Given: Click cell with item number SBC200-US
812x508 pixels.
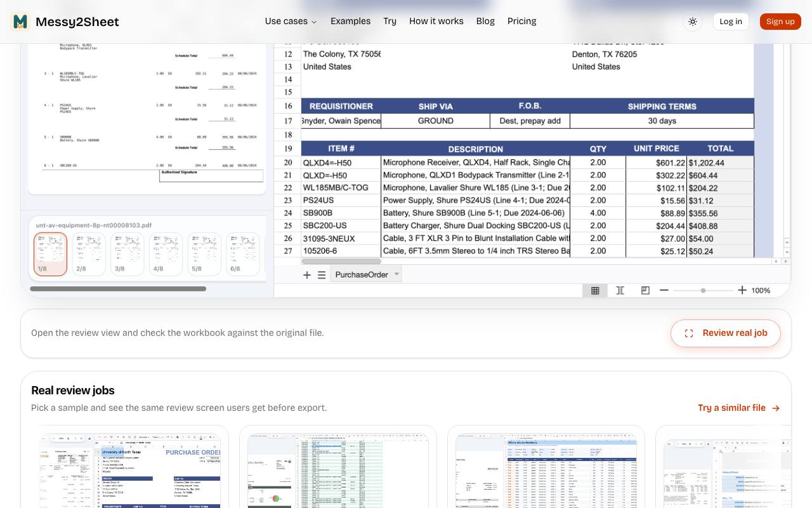Looking at the screenshot, I should (341, 226).
